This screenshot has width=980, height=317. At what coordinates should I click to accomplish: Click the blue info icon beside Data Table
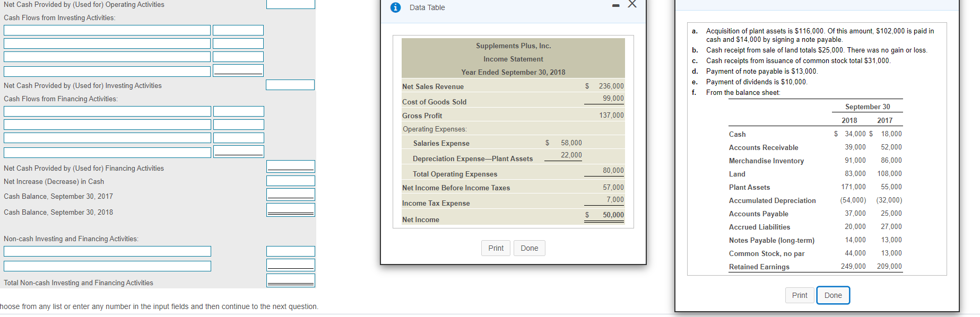coord(395,7)
